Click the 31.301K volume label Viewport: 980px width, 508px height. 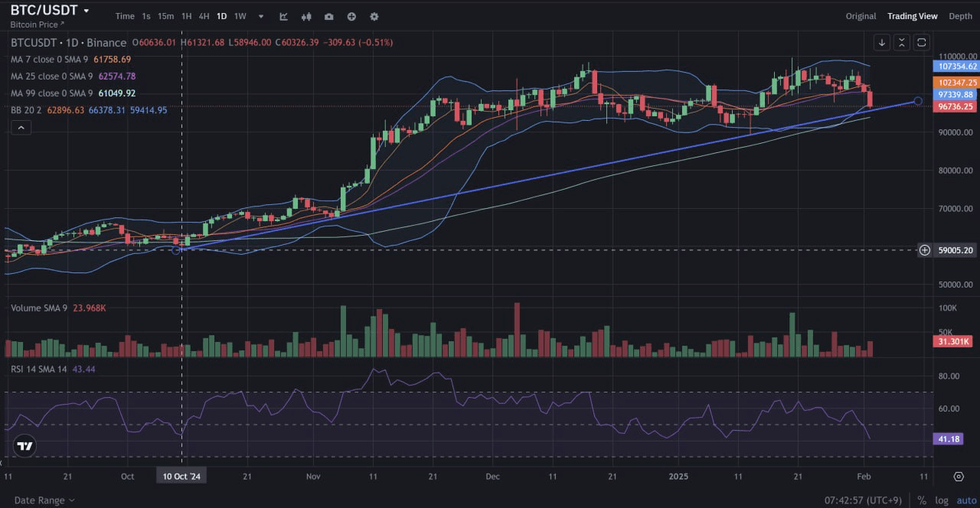pyautogui.click(x=954, y=341)
